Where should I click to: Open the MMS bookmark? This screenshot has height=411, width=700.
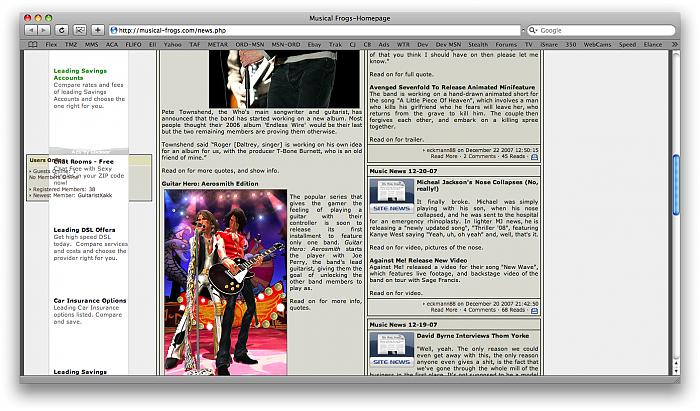[x=92, y=45]
